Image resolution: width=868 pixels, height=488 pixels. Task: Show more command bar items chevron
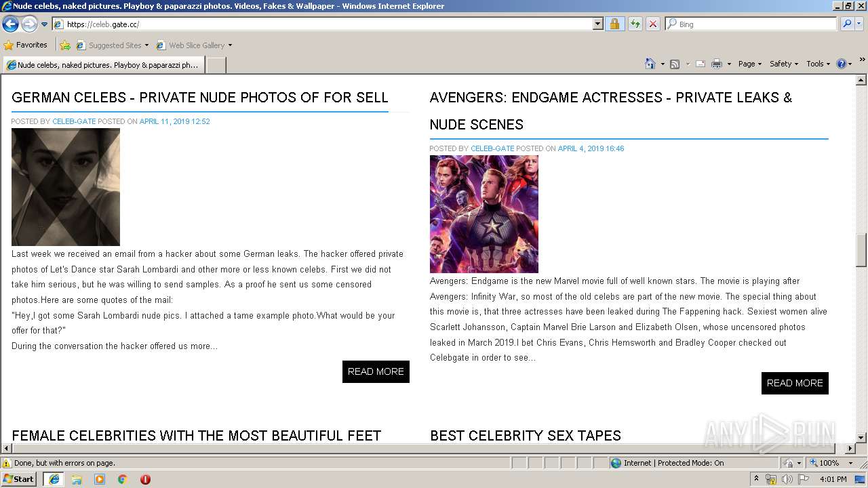point(863,60)
